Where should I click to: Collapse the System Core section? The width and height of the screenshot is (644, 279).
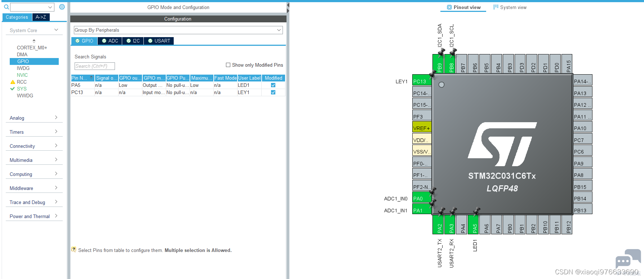34,30
